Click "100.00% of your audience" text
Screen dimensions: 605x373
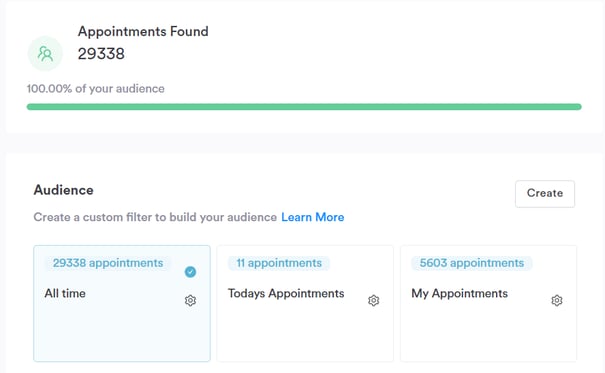96,89
